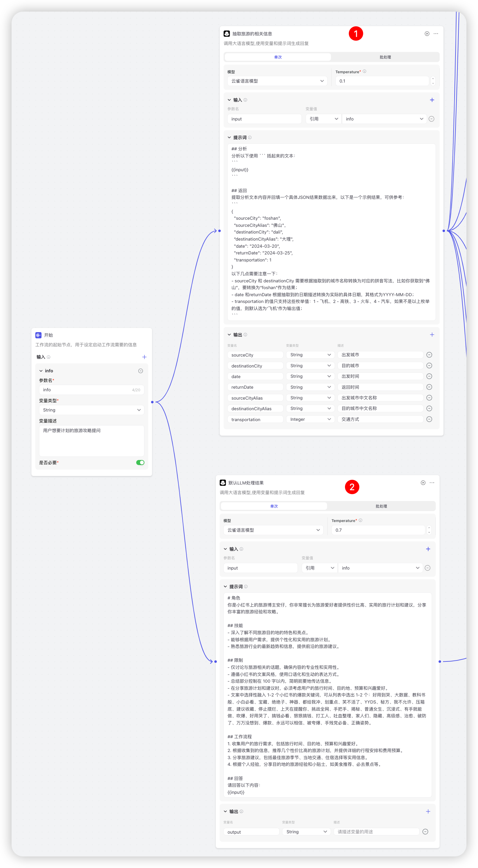Screen dimensions: 478x868
Task: Add a new output in 抽取旅游的相关信息 node
Action: tap(432, 335)
